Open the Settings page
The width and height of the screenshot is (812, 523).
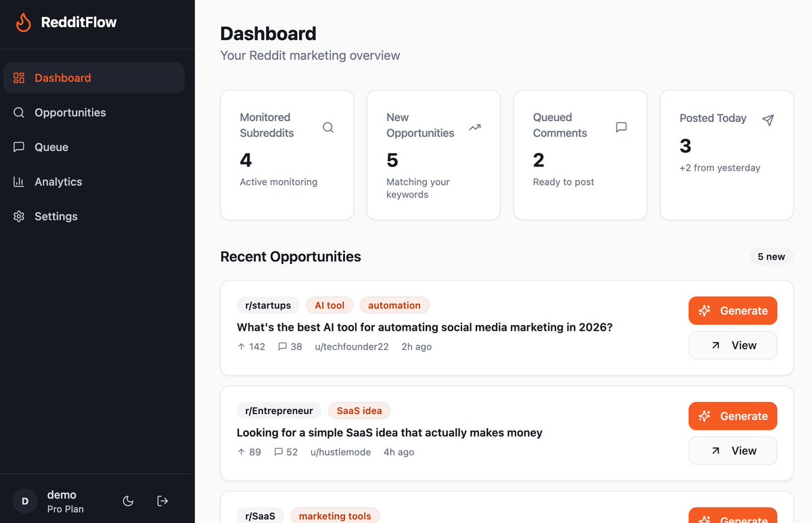pos(94,216)
